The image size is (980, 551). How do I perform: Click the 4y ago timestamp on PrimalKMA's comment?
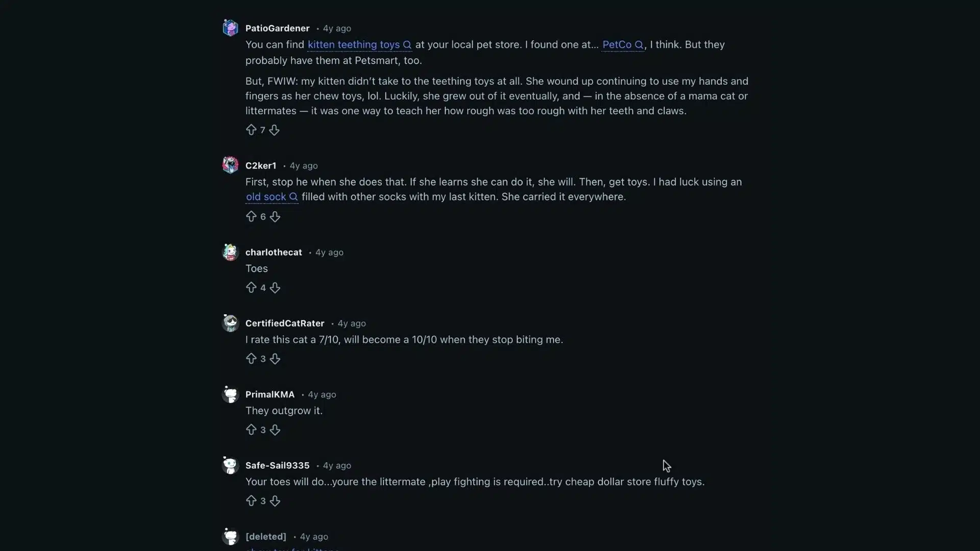(x=322, y=394)
